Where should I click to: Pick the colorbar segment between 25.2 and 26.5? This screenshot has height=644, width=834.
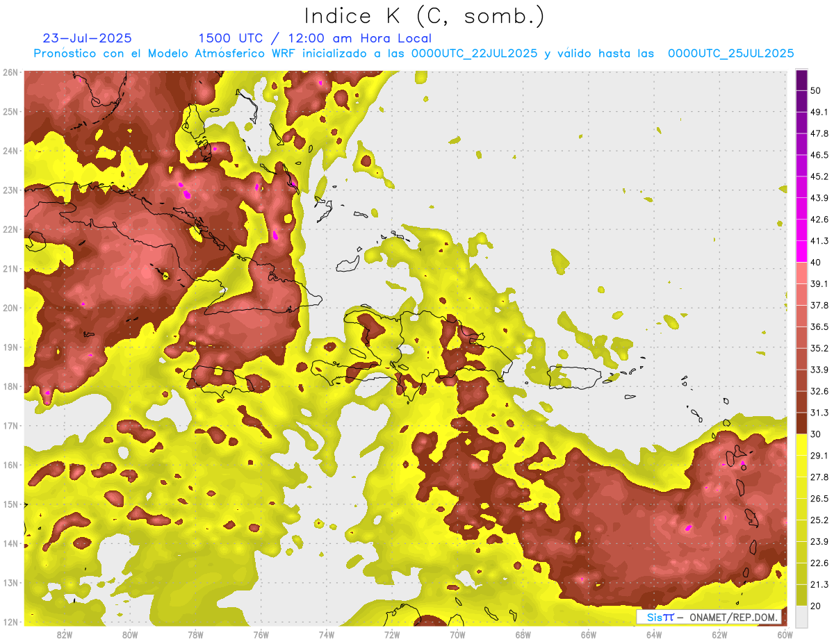801,509
